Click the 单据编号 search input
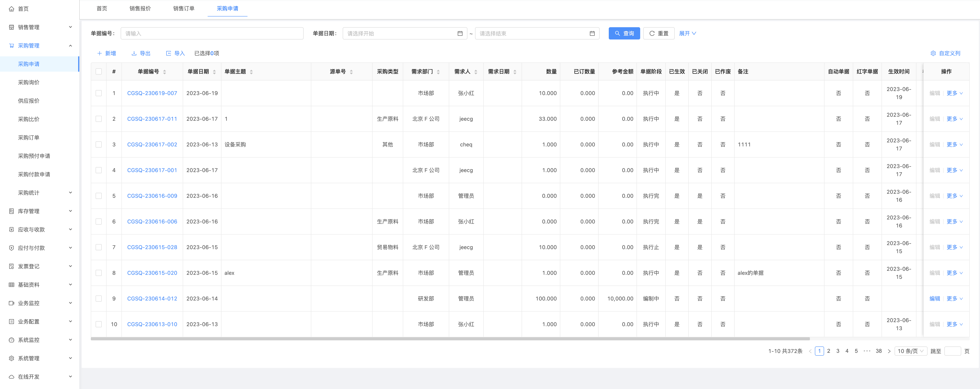This screenshot has width=980, height=389. (212, 34)
